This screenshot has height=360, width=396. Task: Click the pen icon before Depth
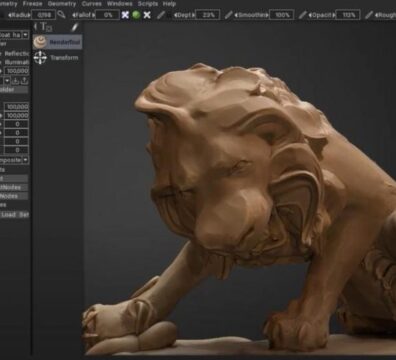click(x=161, y=15)
